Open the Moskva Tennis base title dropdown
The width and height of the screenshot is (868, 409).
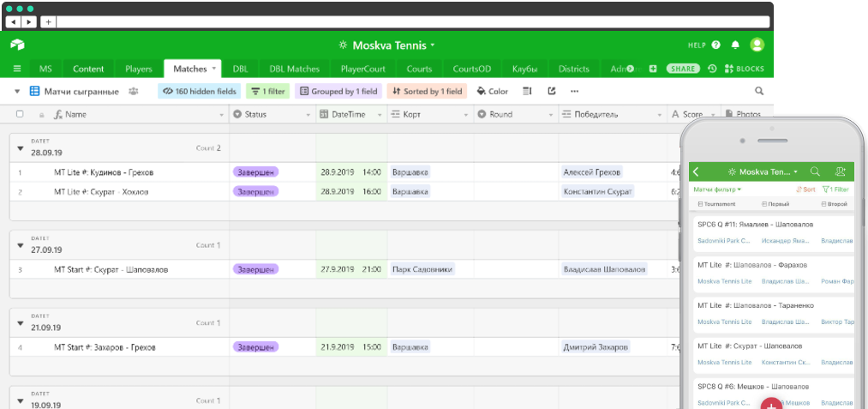[x=386, y=45]
